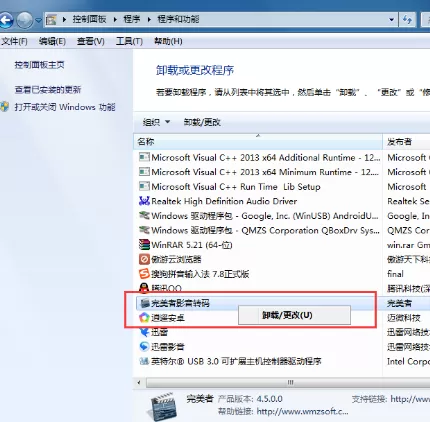Click the 迅雷 bird icon
Screen dimensions: 430x422
click(144, 332)
